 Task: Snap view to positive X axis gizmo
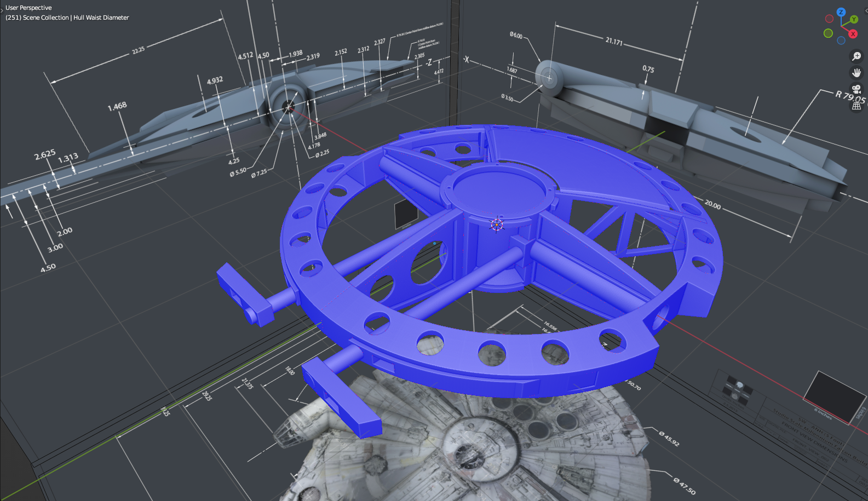tap(853, 34)
